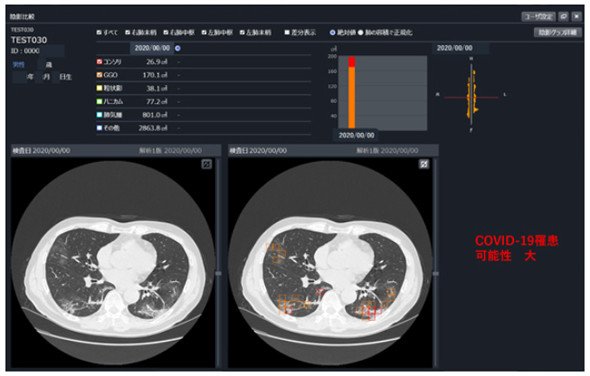590x376 pixels.
Task: Click the 2020/00/00 date label under chart
Action: (356, 135)
